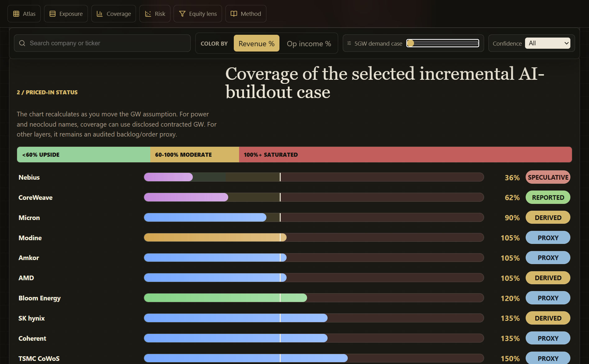Click Coherent Proxy badge
This screenshot has height=364, width=589.
548,338
